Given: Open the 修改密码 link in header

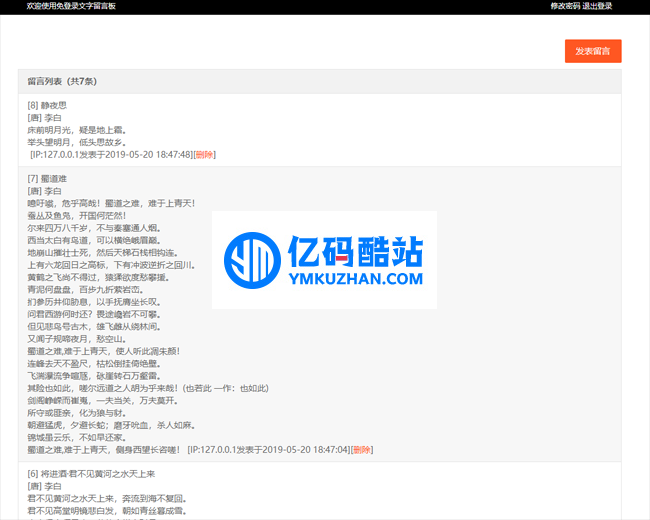Looking at the screenshot, I should click(x=565, y=6).
